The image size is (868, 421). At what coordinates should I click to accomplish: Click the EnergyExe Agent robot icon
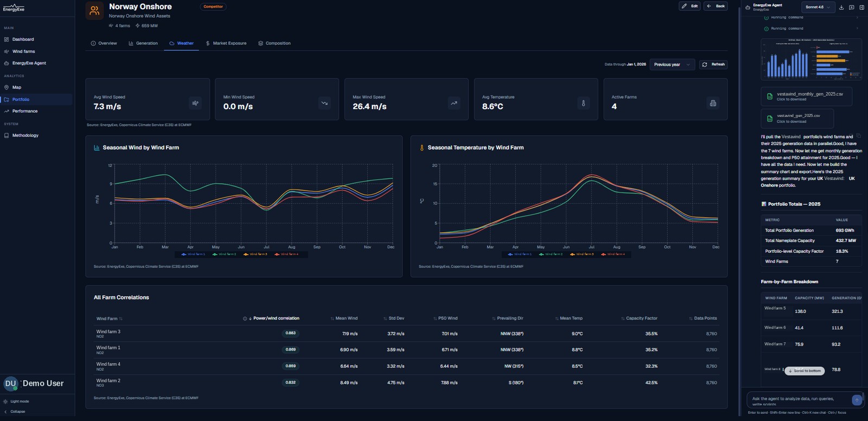[748, 7]
